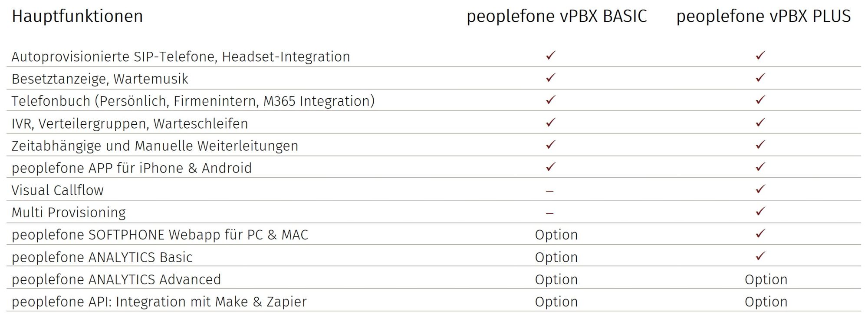Click PLUS checkmark for Visual Callflow
868x319 pixels.
pyautogui.click(x=760, y=189)
